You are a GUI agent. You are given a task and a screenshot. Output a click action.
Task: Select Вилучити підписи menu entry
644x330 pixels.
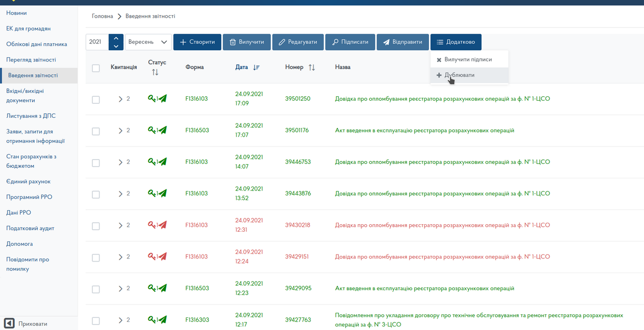click(x=468, y=59)
